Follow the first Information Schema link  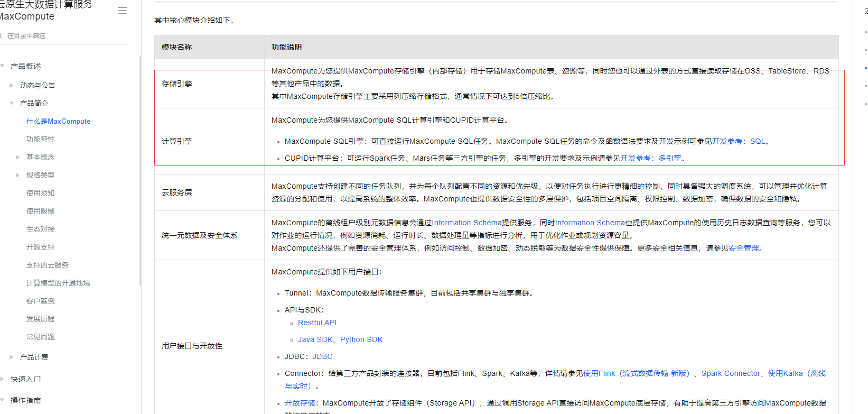[x=467, y=223]
